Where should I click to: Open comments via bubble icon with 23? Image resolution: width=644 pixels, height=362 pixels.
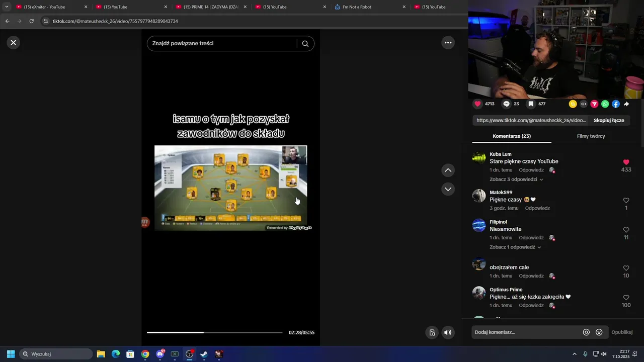tap(507, 104)
